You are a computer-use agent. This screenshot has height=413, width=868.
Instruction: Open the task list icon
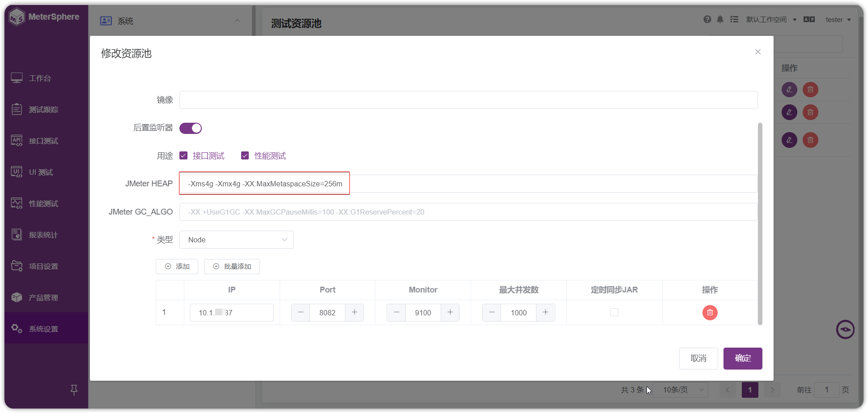[734, 19]
